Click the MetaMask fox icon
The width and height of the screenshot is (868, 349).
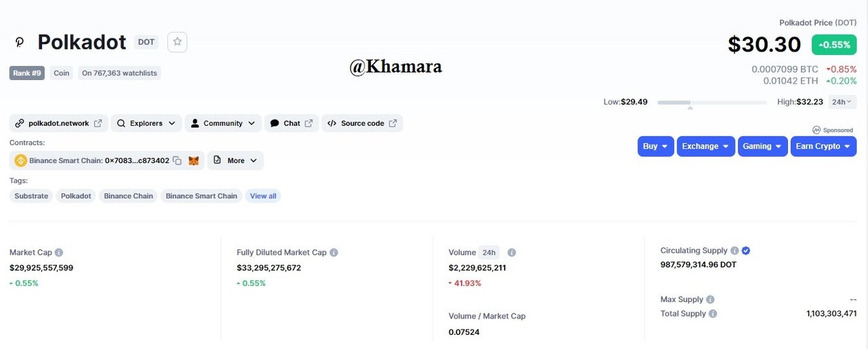[194, 161]
